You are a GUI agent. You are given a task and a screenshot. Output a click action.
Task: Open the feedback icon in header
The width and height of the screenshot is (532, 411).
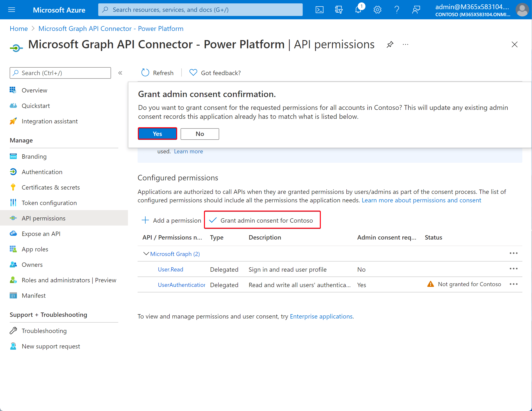click(x=416, y=10)
